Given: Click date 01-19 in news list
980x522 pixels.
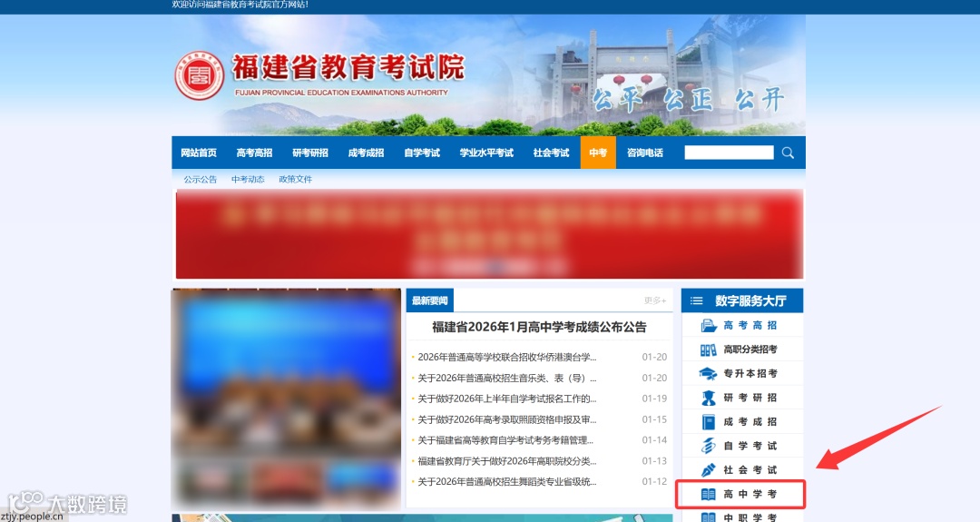Looking at the screenshot, I should click(654, 399).
